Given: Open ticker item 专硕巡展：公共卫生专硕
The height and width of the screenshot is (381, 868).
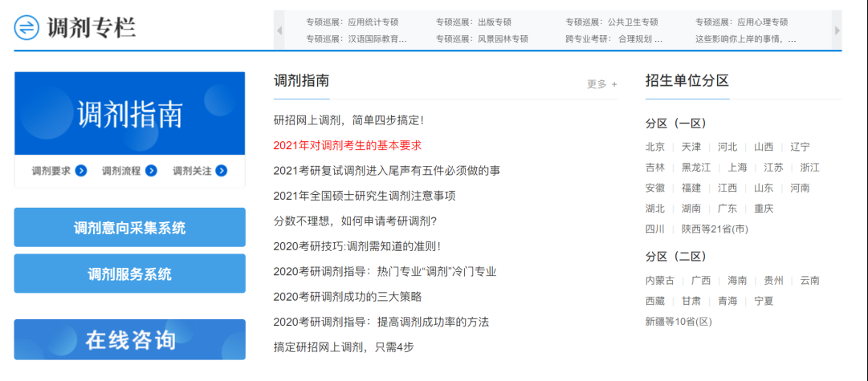Looking at the screenshot, I should pyautogui.click(x=611, y=22).
